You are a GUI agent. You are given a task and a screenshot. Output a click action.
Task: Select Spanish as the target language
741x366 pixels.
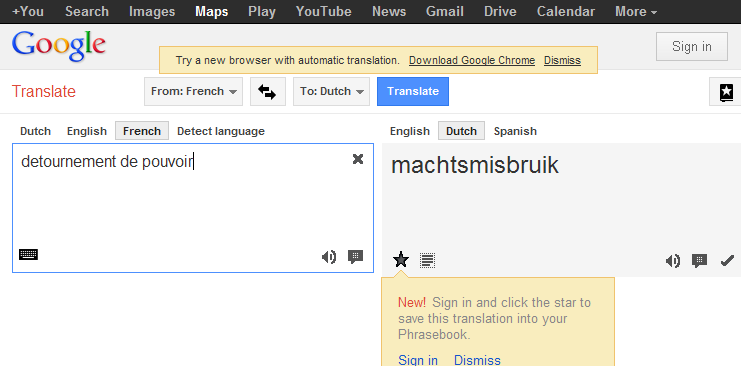click(x=515, y=131)
